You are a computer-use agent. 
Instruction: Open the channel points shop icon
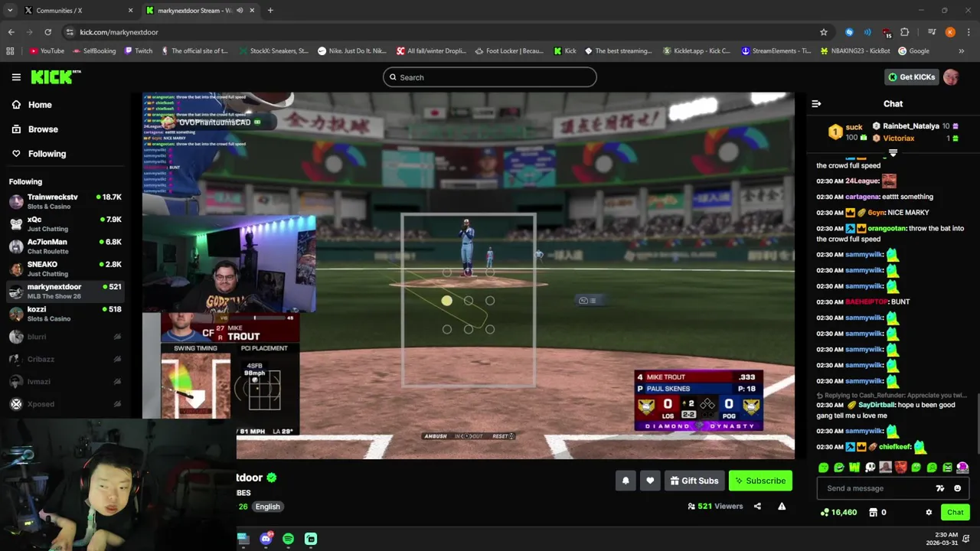click(x=874, y=512)
